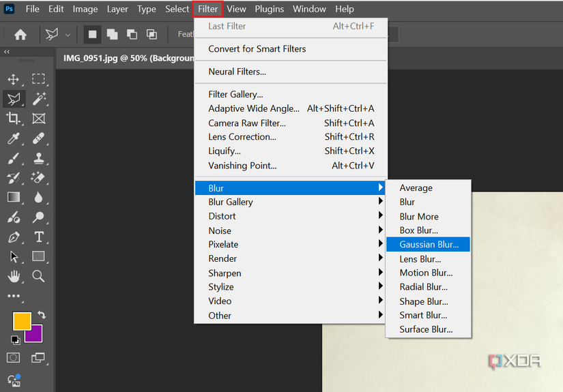563x392 pixels.
Task: Choose Motion Blur filter
Action: (428, 273)
